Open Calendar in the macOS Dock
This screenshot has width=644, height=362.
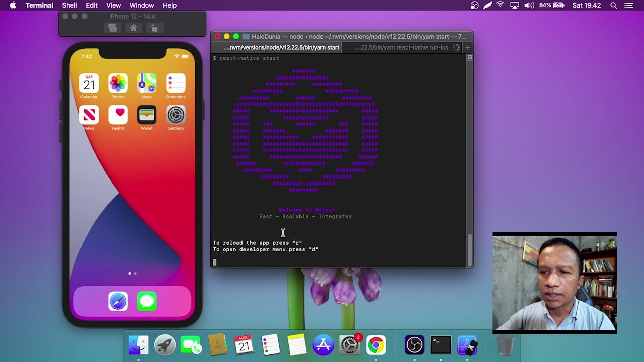click(x=244, y=345)
